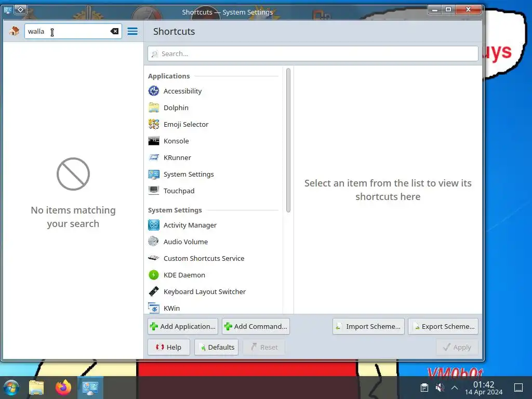This screenshot has width=532, height=399.
Task: Maximize the System Settings window
Action: (x=448, y=9)
